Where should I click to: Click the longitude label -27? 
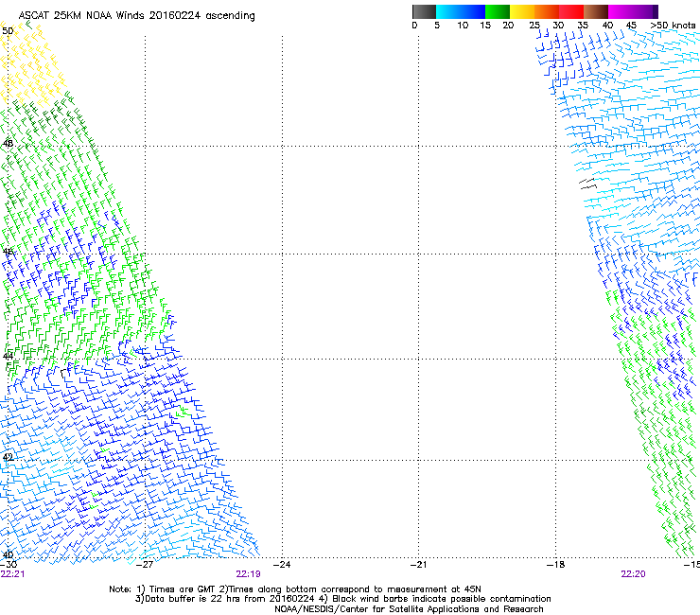(144, 565)
